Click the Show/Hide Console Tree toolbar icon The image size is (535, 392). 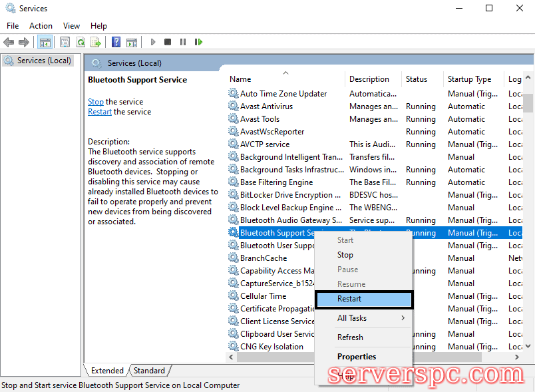[45, 42]
